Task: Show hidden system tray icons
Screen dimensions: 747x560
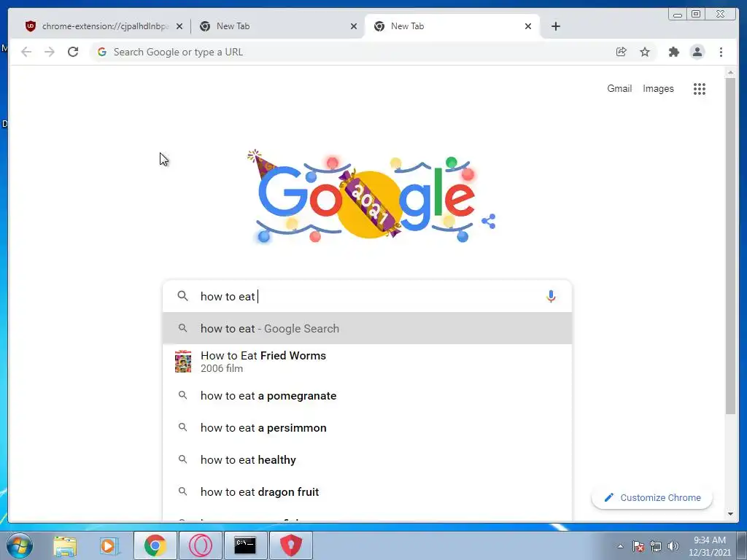Action: [620, 546]
